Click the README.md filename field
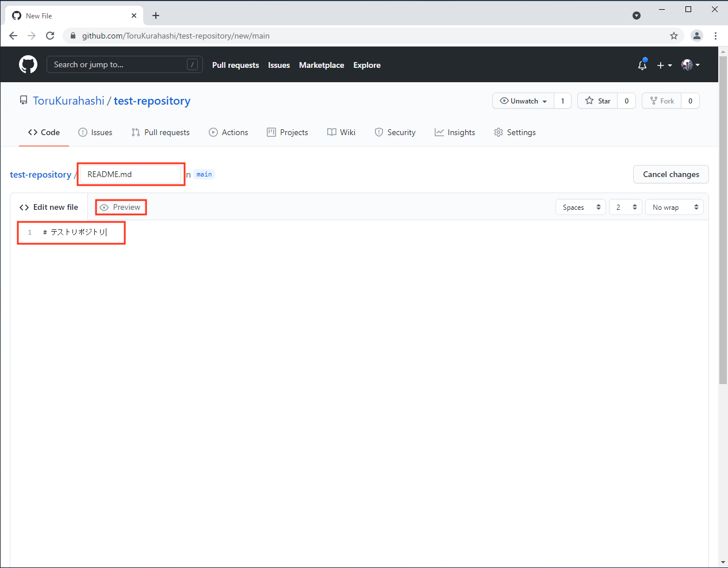Image resolution: width=728 pixels, height=568 pixels. [131, 174]
